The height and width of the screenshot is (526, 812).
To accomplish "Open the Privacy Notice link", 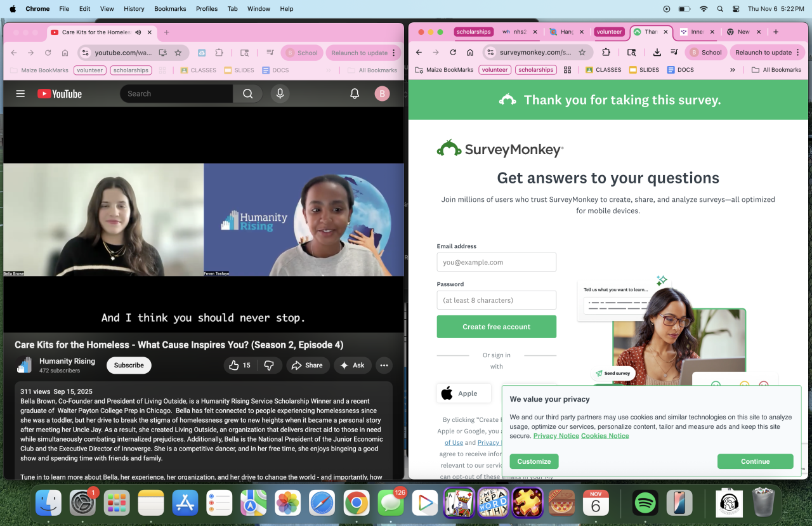I will (x=556, y=436).
